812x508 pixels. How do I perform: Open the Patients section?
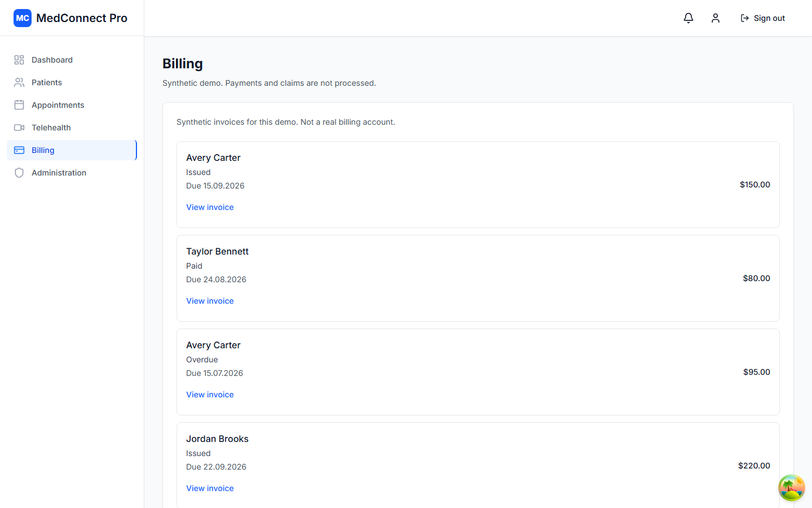(72, 82)
